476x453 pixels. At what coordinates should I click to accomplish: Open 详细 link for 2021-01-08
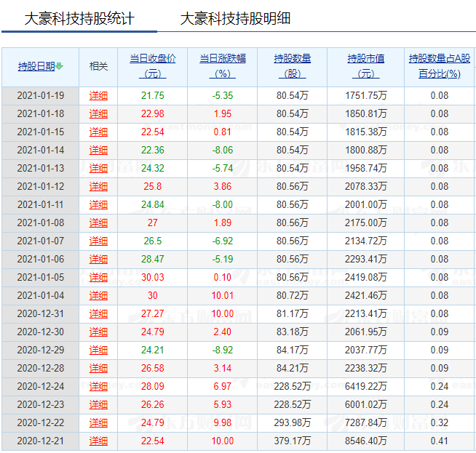[98, 223]
